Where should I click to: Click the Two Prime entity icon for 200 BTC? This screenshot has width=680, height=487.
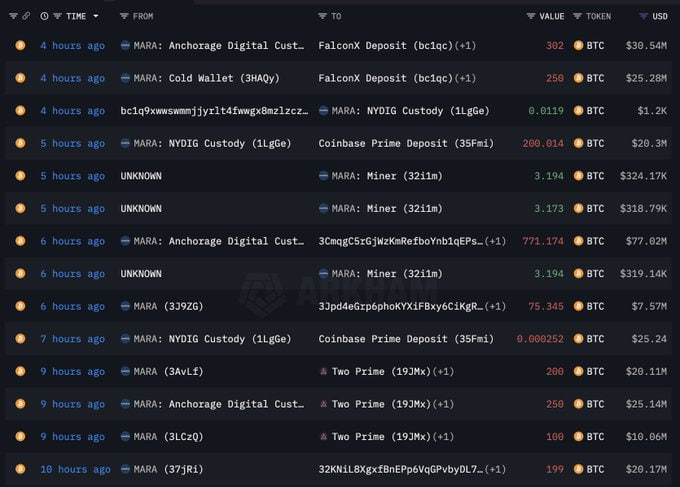point(323,372)
